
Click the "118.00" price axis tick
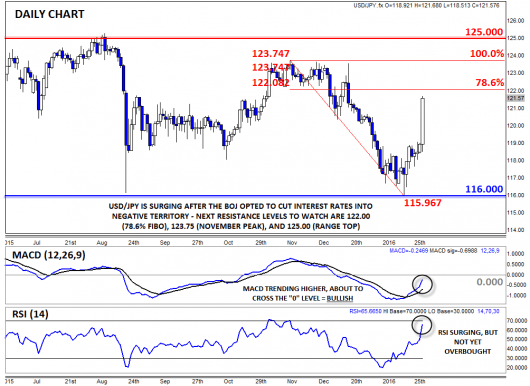[515, 160]
